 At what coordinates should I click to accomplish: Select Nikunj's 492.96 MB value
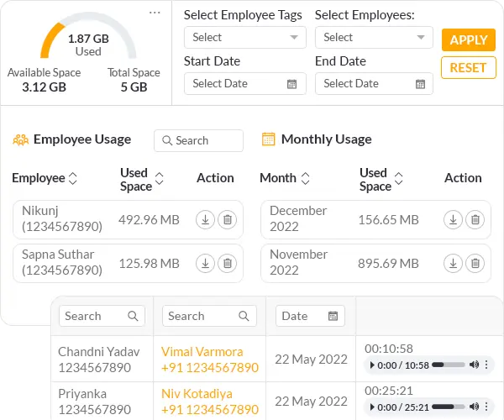click(x=149, y=220)
